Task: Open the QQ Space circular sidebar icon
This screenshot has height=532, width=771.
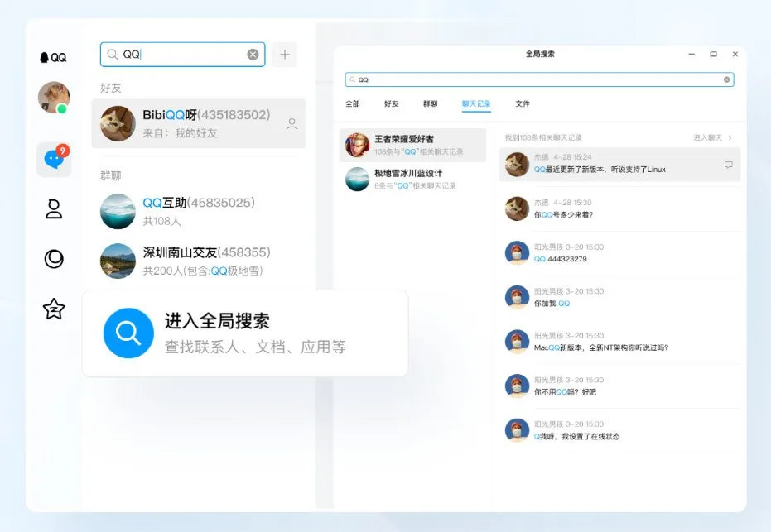Action: coord(54,259)
